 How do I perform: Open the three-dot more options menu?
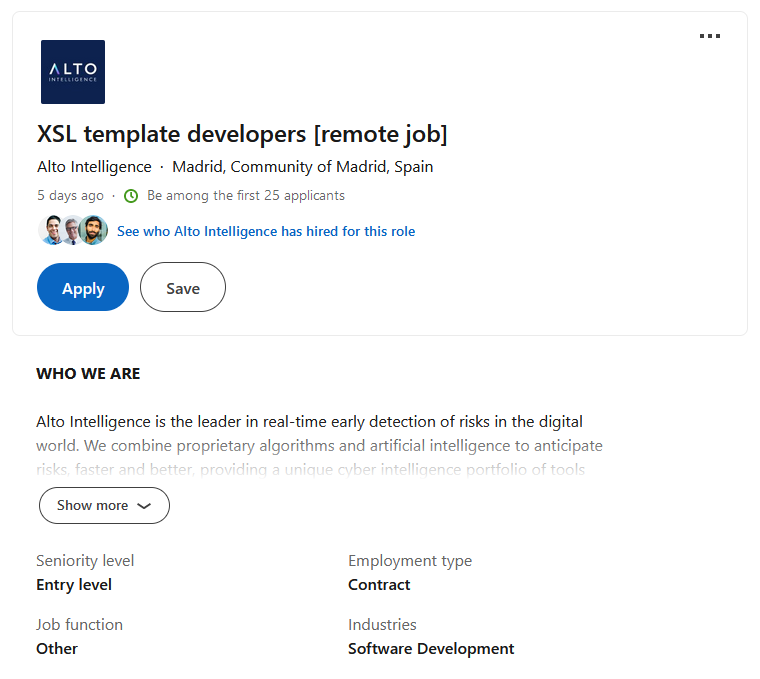tap(710, 36)
